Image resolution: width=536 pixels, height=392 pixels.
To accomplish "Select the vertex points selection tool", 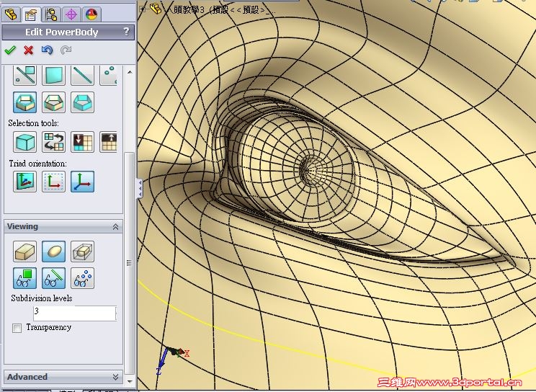I will coord(108,75).
